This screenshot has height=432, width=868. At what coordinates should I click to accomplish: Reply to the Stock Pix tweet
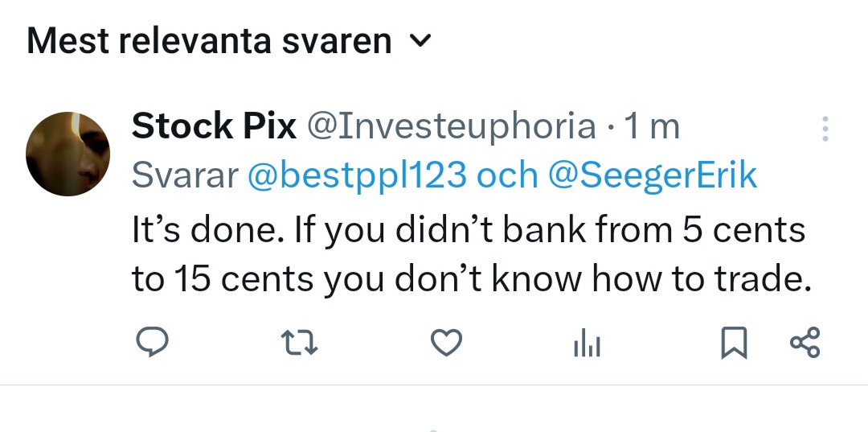point(152,341)
